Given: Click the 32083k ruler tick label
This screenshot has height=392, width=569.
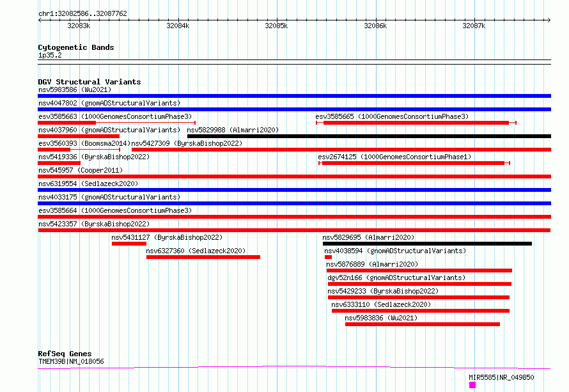Looking at the screenshot, I should (79, 26).
